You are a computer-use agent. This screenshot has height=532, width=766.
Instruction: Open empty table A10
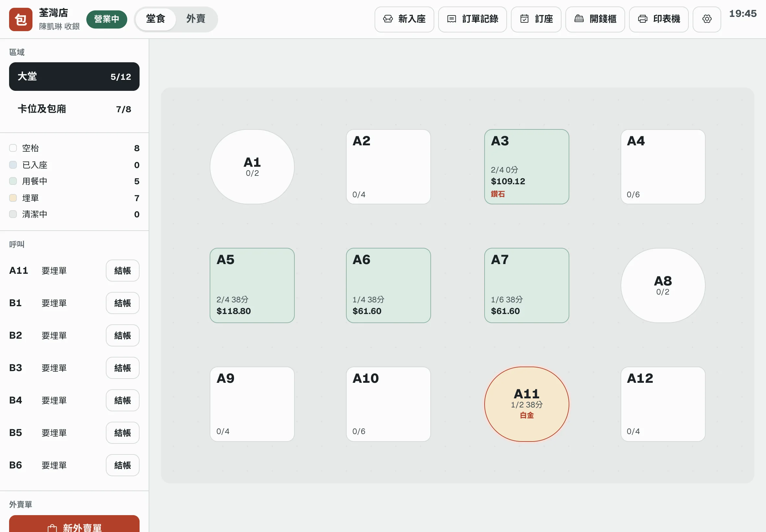[388, 404]
